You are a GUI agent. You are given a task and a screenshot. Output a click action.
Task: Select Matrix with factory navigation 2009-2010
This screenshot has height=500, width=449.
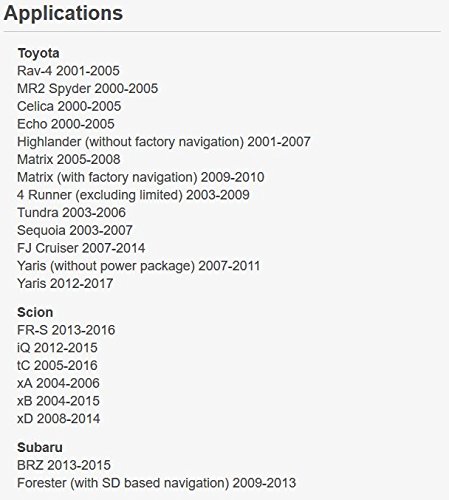141,177
